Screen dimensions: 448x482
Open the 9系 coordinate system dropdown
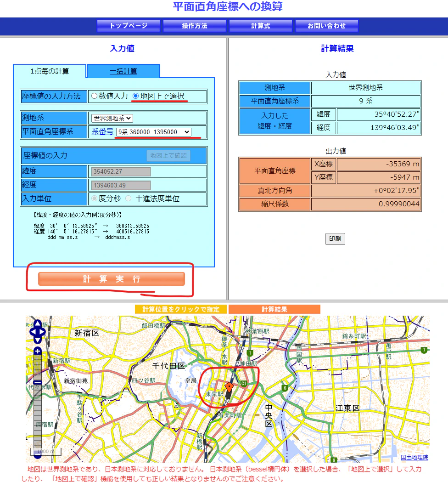pyautogui.click(x=153, y=132)
